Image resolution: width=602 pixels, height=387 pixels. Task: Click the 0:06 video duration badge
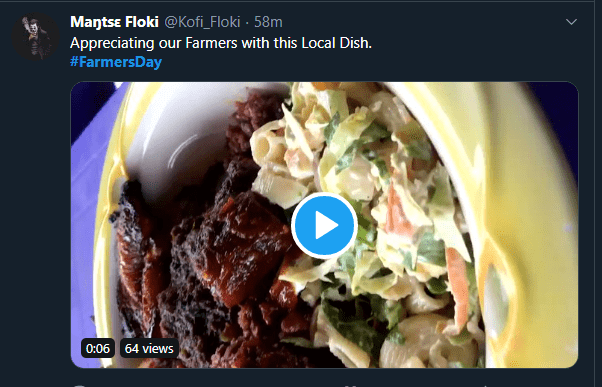pos(98,348)
